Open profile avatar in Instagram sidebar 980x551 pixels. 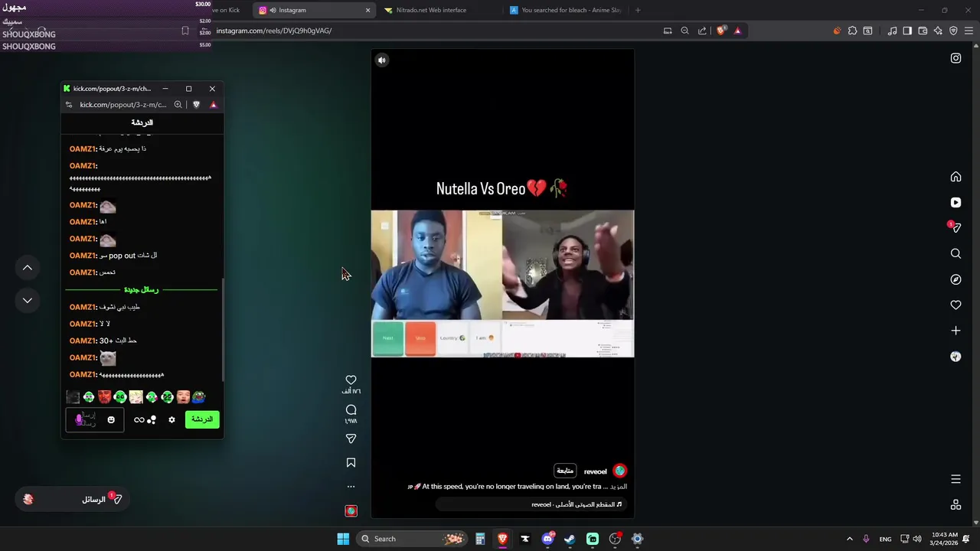[x=955, y=357]
